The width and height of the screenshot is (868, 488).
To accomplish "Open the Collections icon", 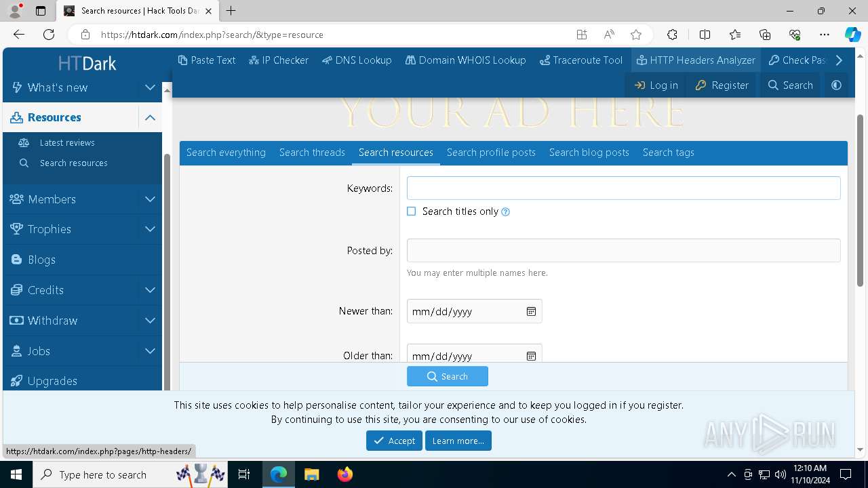I will [765, 35].
